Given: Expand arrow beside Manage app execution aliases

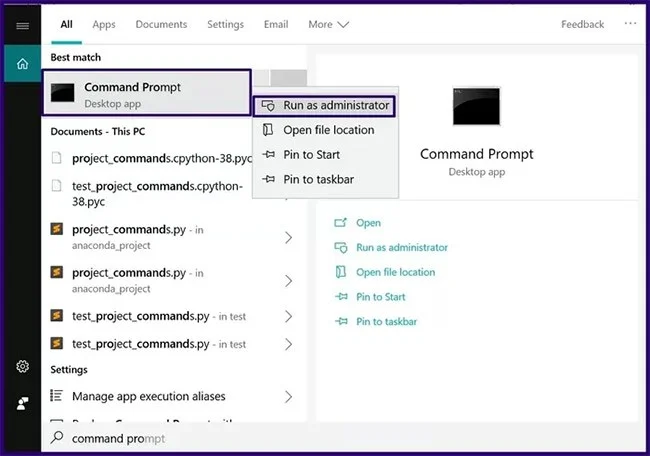Looking at the screenshot, I should click(289, 397).
